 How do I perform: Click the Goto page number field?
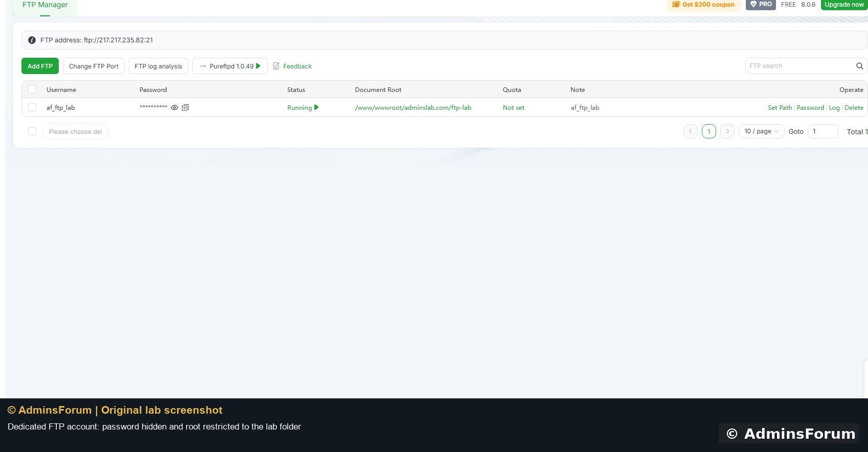tap(823, 131)
